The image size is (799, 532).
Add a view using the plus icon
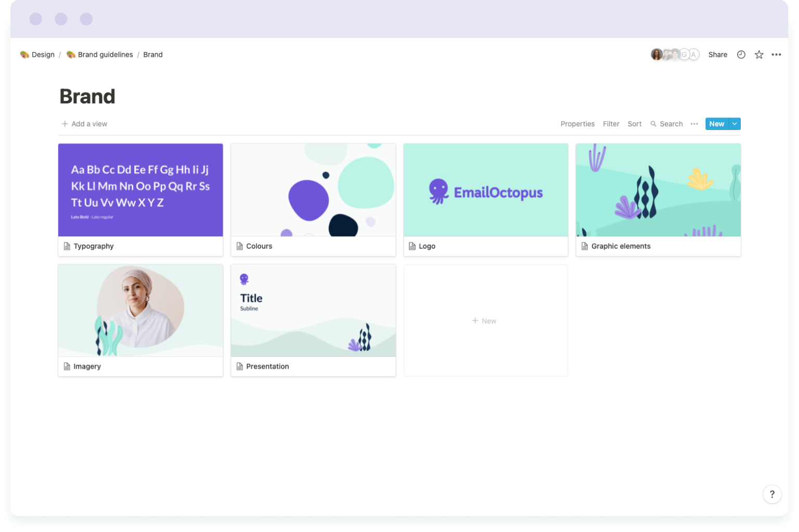click(x=64, y=124)
